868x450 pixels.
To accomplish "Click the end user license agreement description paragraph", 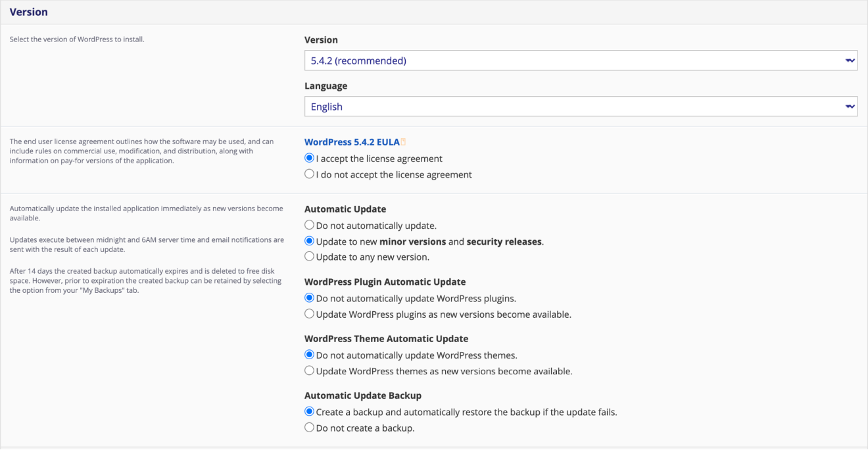I will point(141,151).
